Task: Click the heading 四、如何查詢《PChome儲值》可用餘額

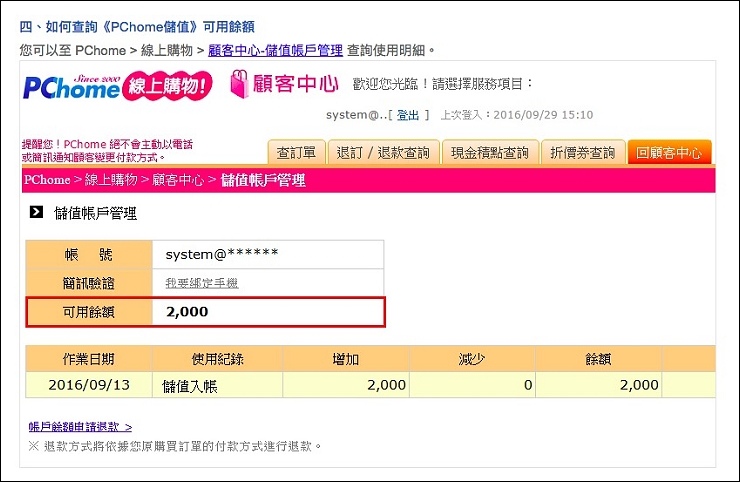Action: [x=137, y=26]
